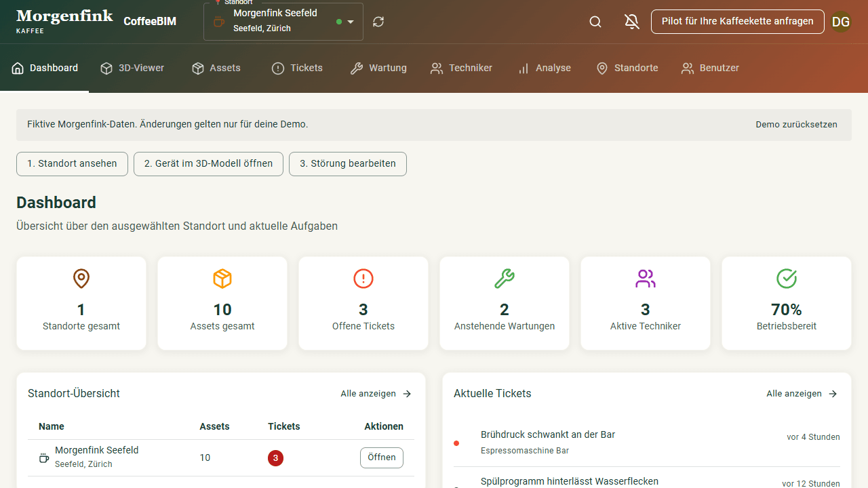Click the pin icon on Standorte gesamt card
Screen dimensions: 868x488
coord(81,279)
